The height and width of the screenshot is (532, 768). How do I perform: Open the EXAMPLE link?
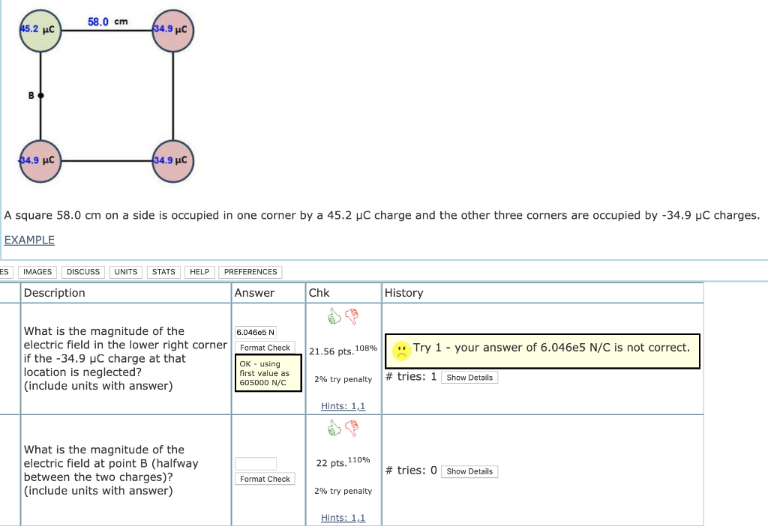[x=29, y=240]
